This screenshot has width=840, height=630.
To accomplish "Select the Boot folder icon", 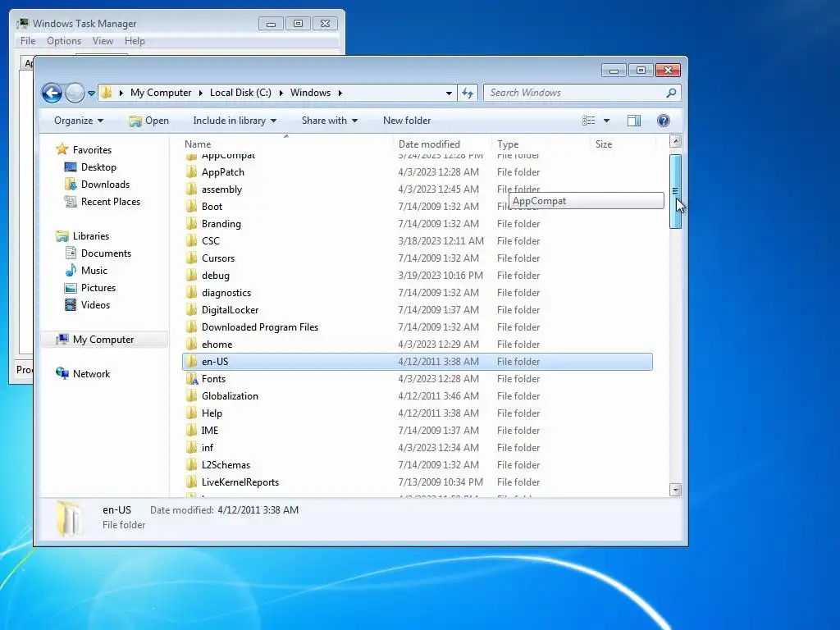I will (x=191, y=206).
